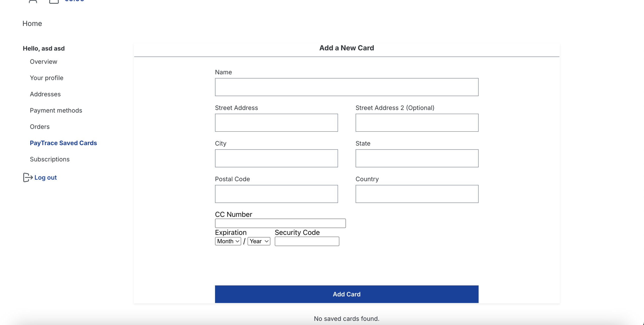Go to Home in navigation
This screenshot has height=325, width=644.
(x=32, y=23)
